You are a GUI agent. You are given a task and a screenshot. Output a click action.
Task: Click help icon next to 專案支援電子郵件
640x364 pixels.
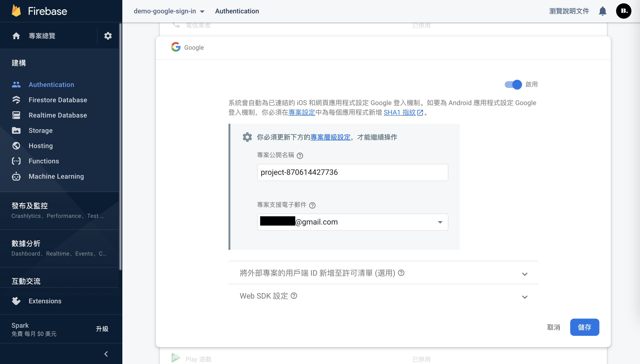pos(312,205)
